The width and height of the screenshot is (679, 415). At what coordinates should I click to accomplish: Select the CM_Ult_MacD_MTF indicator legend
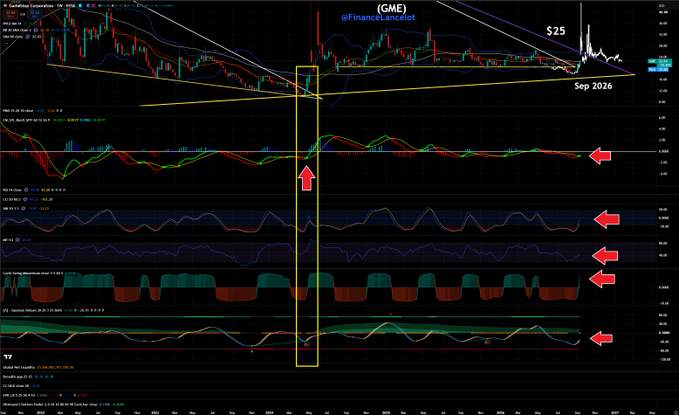24,120
